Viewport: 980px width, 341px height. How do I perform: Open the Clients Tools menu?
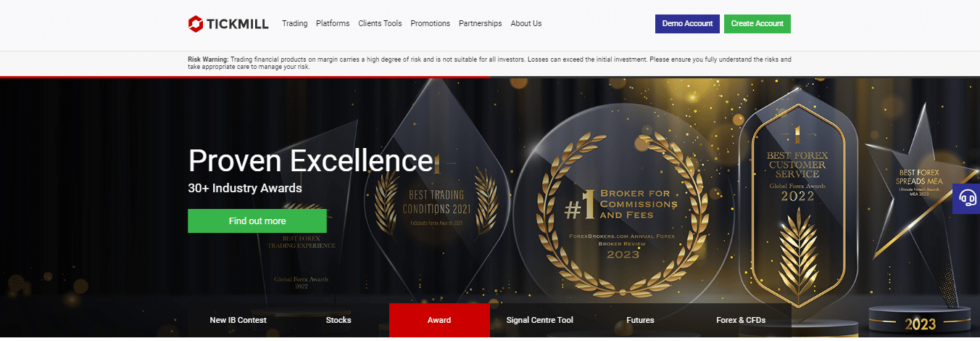[380, 23]
